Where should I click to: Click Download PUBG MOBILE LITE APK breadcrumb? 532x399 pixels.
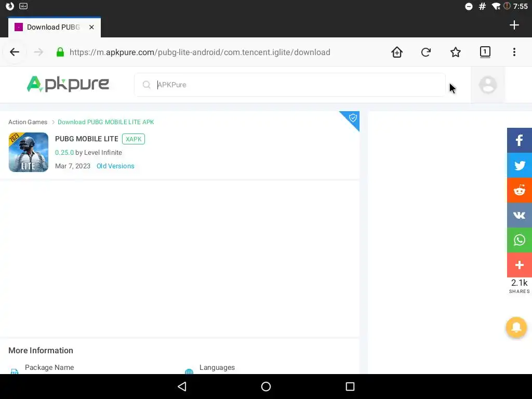pos(106,122)
